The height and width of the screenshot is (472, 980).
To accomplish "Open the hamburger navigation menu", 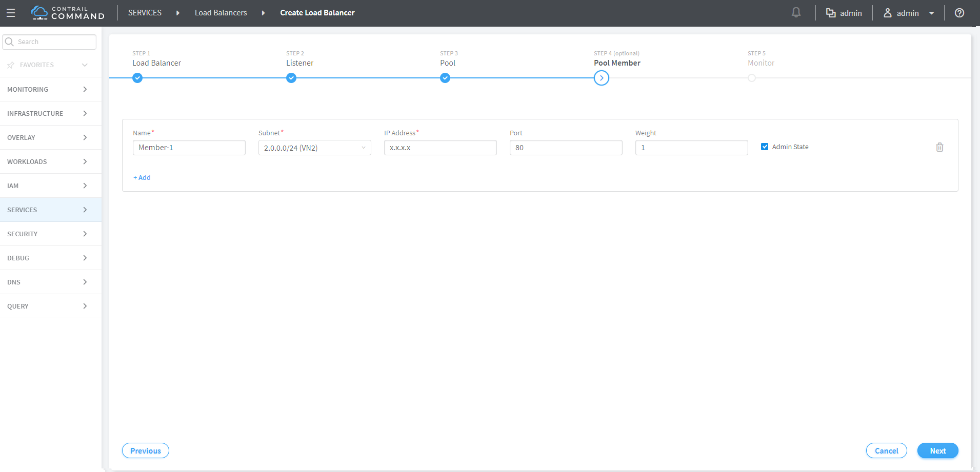I will pyautogui.click(x=11, y=13).
